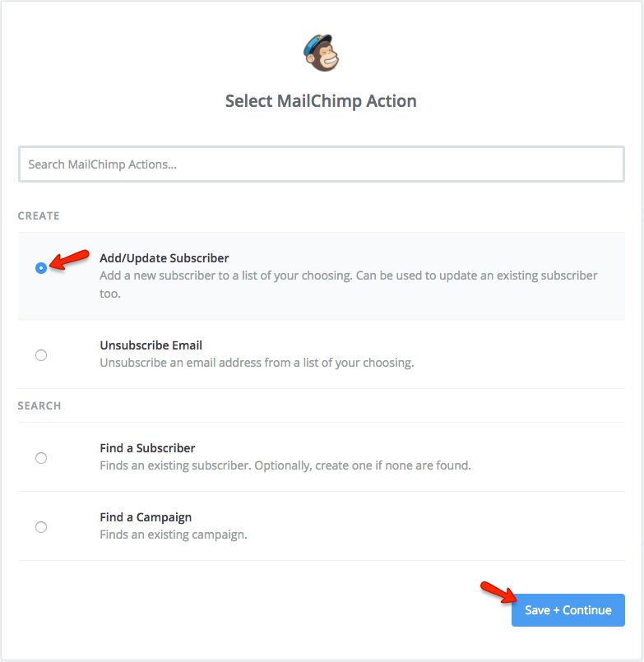Choose the Find a Subscriber radio button
Screen dimensions: 644x662
coord(41,458)
